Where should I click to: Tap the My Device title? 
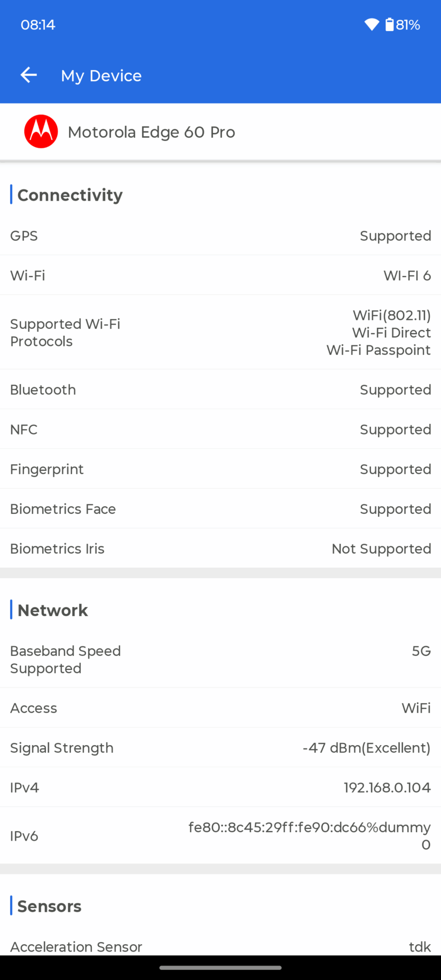click(x=101, y=76)
